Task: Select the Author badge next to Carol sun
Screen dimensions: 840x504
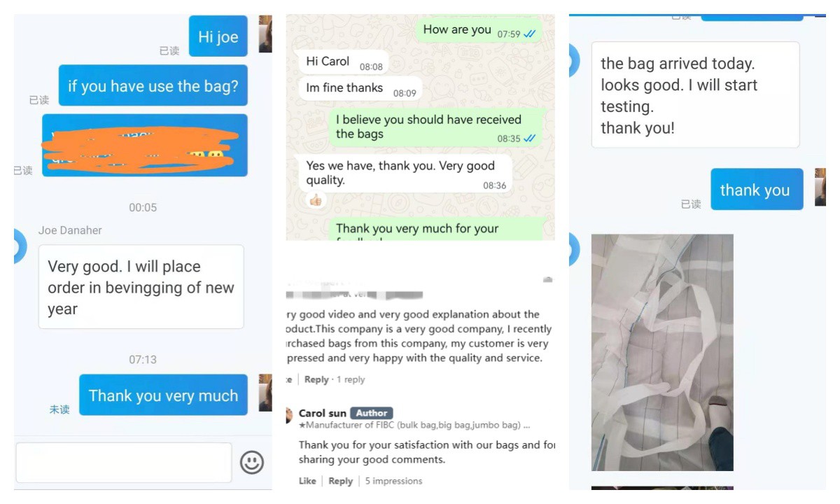Action: point(372,413)
